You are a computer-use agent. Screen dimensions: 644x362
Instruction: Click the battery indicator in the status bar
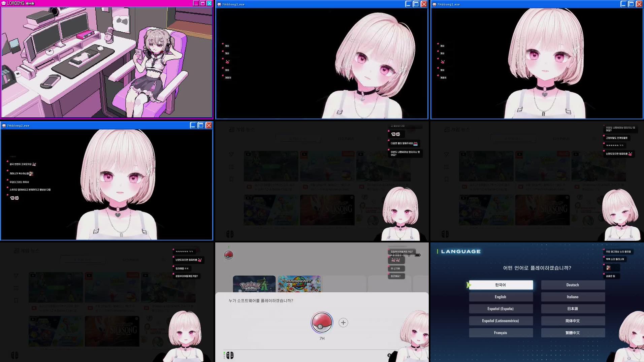coord(418,255)
